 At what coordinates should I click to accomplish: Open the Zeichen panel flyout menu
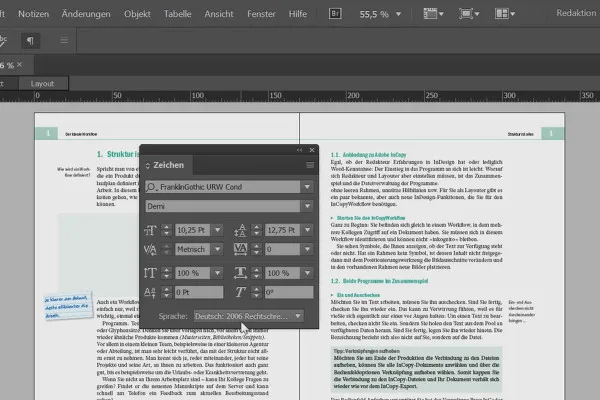[310, 165]
